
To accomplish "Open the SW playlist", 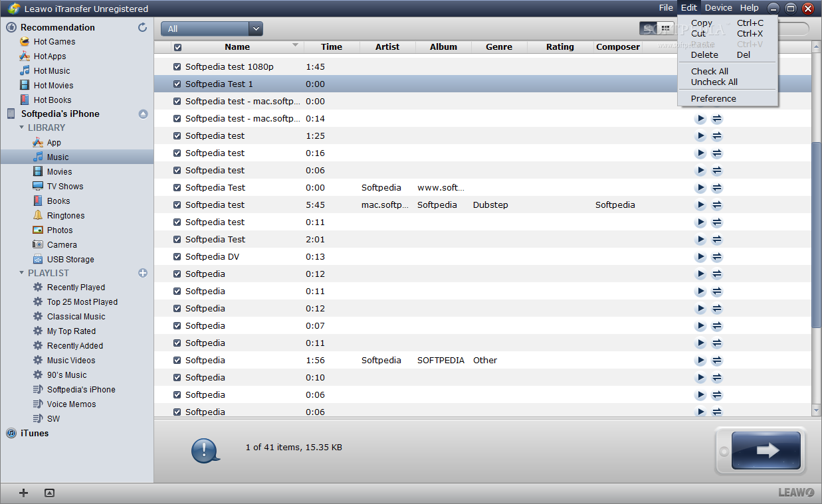I will tap(53, 419).
